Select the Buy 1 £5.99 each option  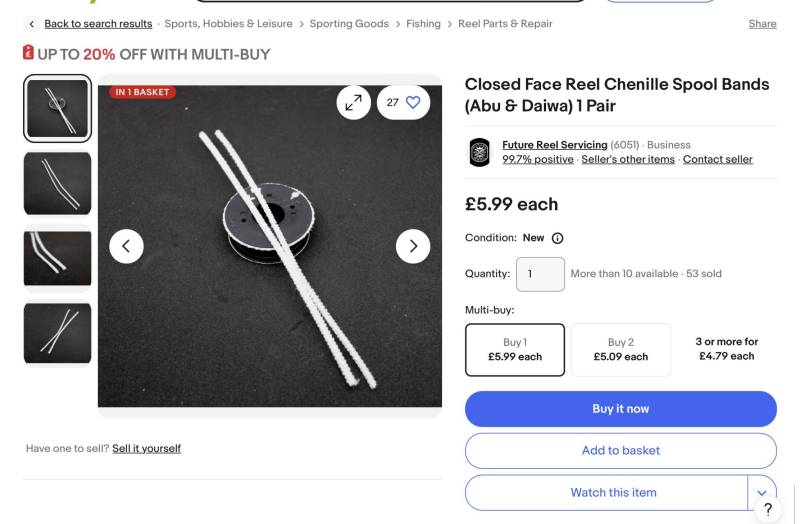[515, 349]
